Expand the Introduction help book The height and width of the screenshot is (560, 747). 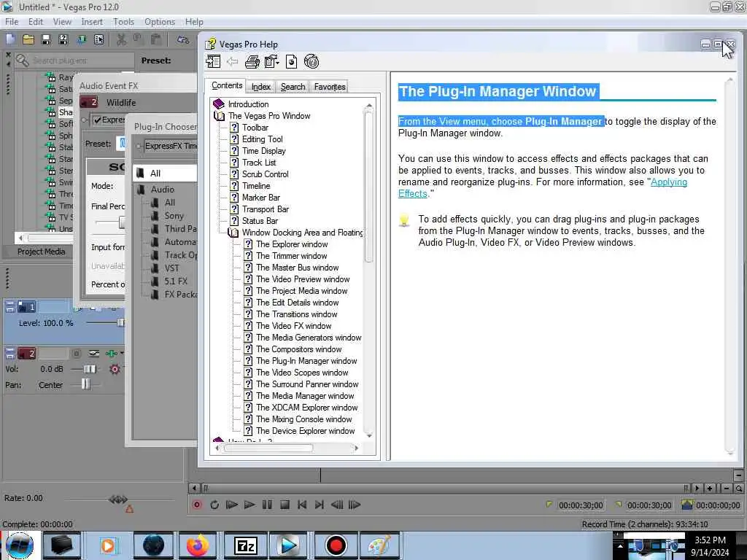point(219,104)
